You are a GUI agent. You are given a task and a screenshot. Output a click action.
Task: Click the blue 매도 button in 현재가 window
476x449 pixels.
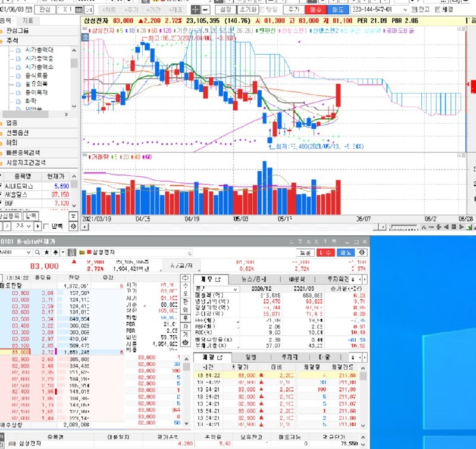click(x=346, y=252)
